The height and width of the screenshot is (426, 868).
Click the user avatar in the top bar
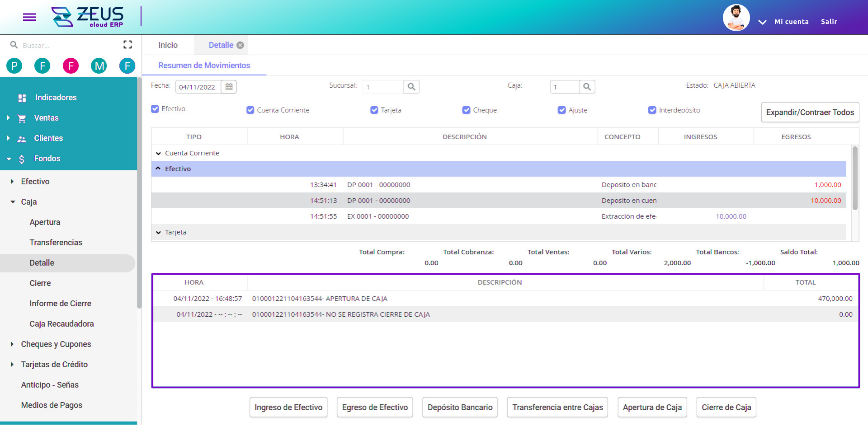coord(736,18)
